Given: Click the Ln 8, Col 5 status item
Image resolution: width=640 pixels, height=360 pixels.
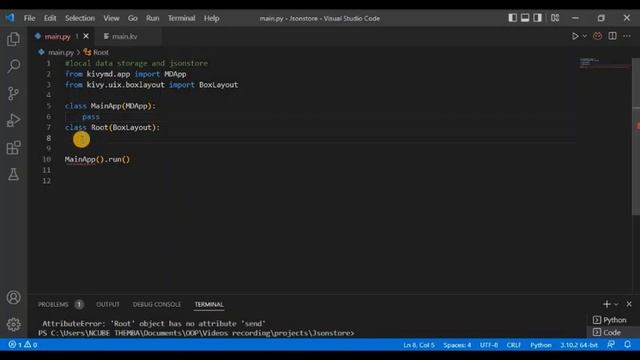Looking at the screenshot, I should coord(419,345).
